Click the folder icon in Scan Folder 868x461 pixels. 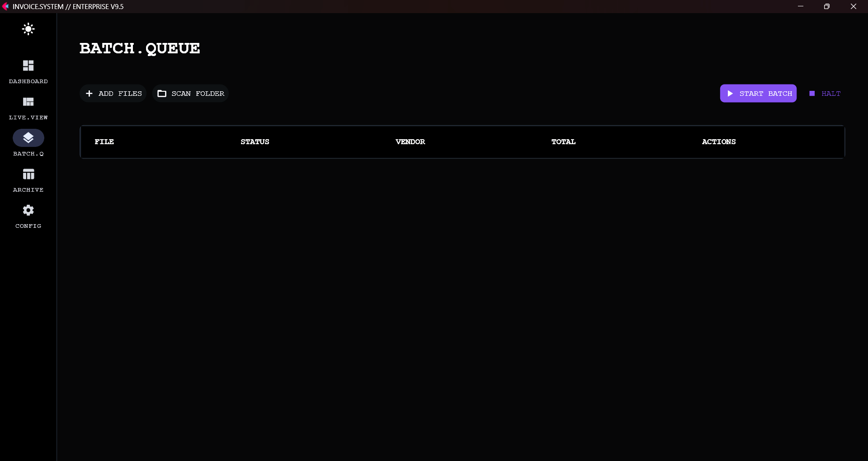[162, 94]
